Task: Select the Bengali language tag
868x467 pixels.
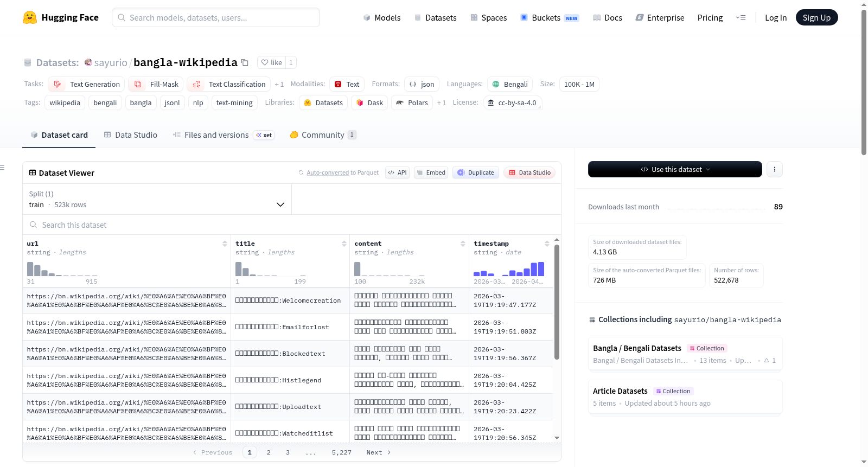Action: 509,84
